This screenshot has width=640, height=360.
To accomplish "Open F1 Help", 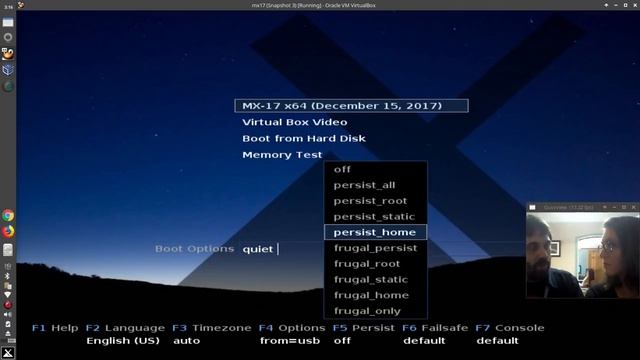I will click(55, 328).
